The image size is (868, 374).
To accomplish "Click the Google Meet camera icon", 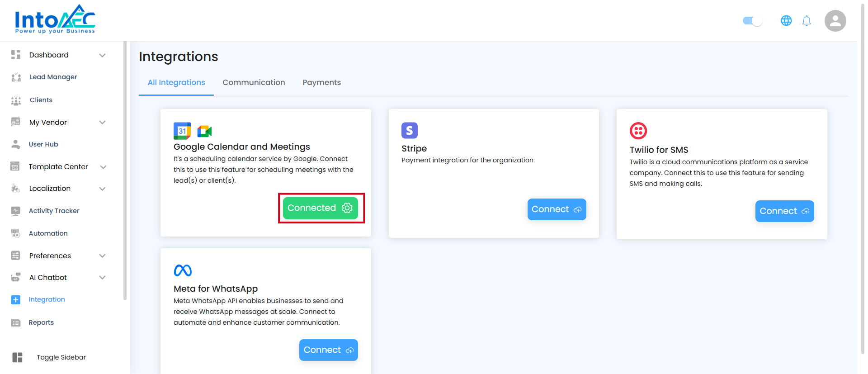I will click(x=205, y=131).
